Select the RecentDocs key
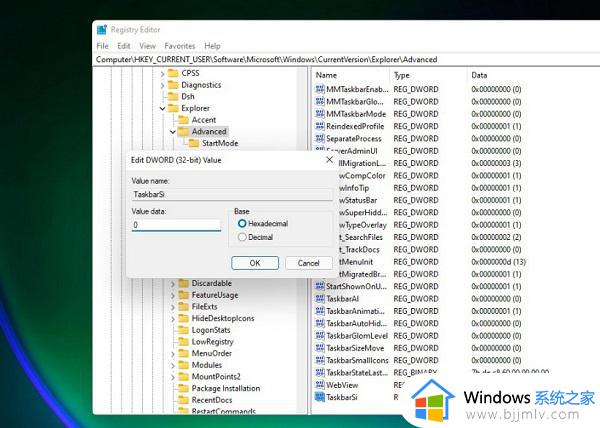The height and width of the screenshot is (428, 600). pyautogui.click(x=212, y=400)
